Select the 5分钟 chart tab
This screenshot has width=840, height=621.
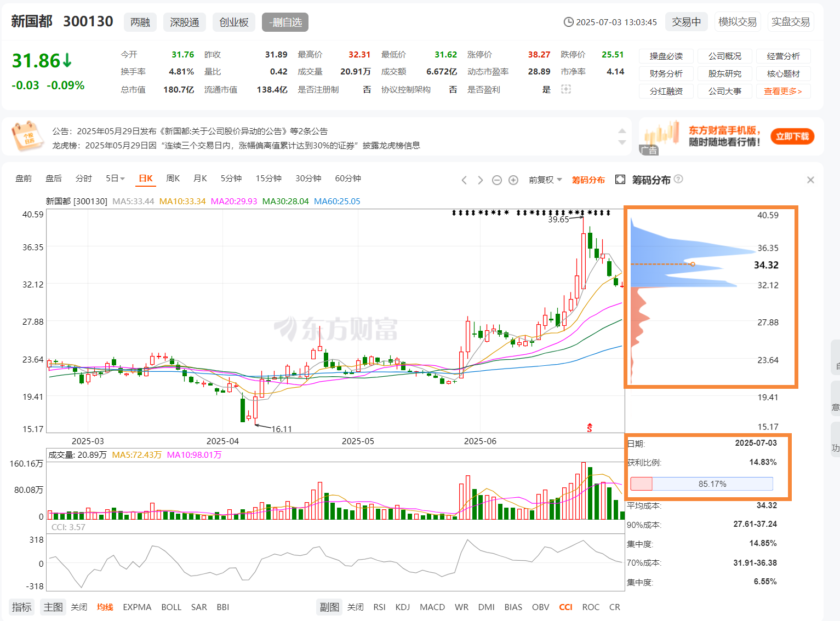coord(231,179)
